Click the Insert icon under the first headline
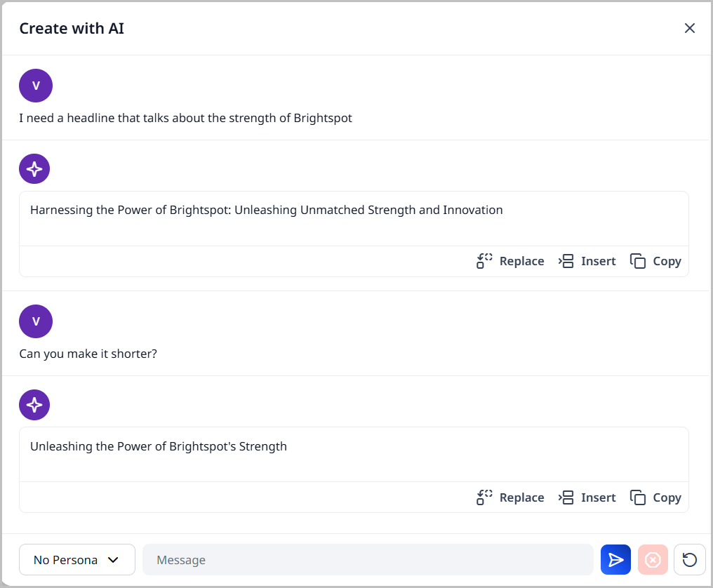713x588 pixels. click(x=566, y=260)
